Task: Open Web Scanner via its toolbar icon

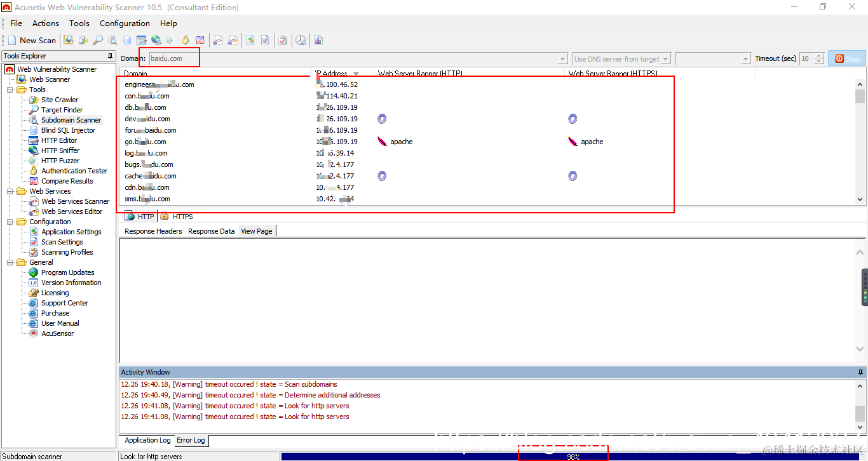Action: coord(69,40)
